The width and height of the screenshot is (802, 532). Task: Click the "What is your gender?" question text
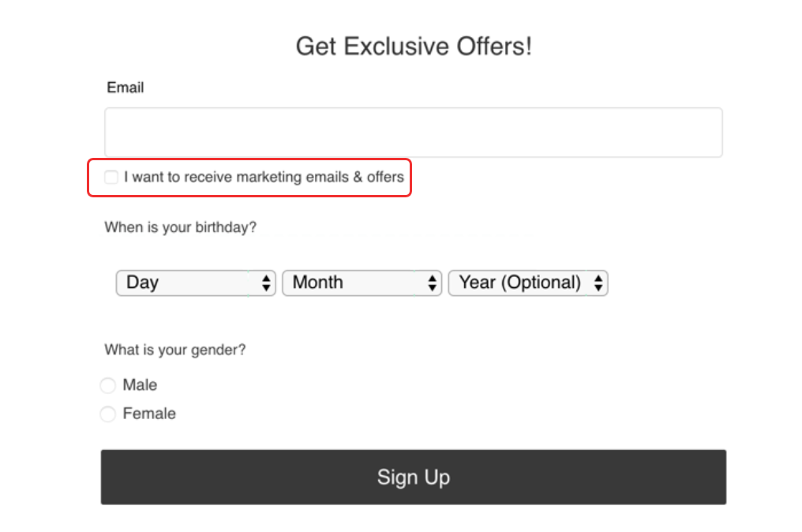pos(174,350)
